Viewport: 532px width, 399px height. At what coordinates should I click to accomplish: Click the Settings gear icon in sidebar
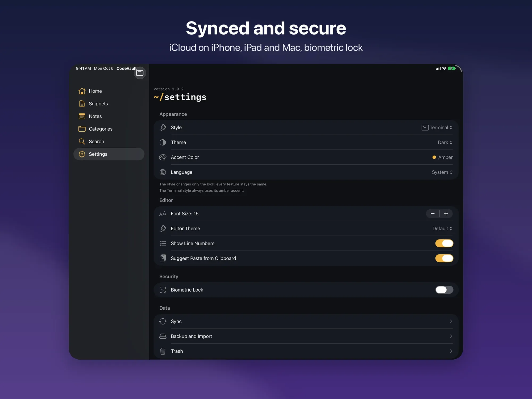[82, 154]
